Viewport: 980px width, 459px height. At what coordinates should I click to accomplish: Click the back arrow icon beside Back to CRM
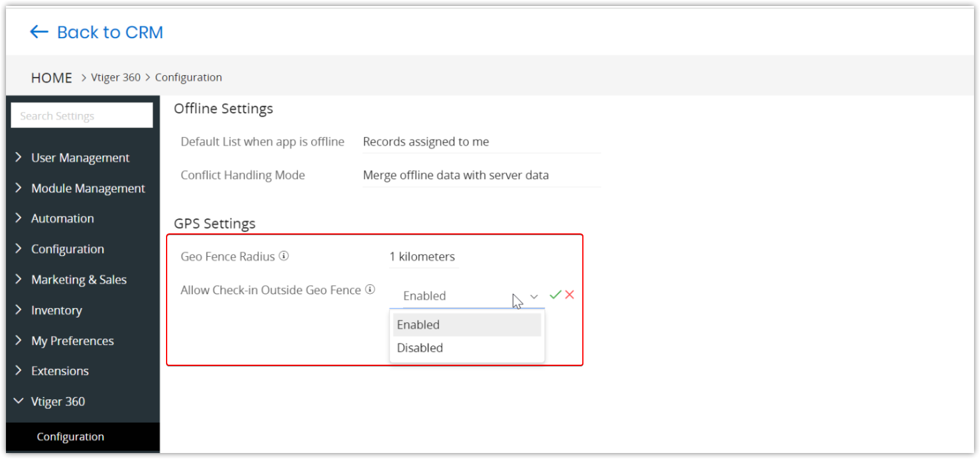(39, 32)
